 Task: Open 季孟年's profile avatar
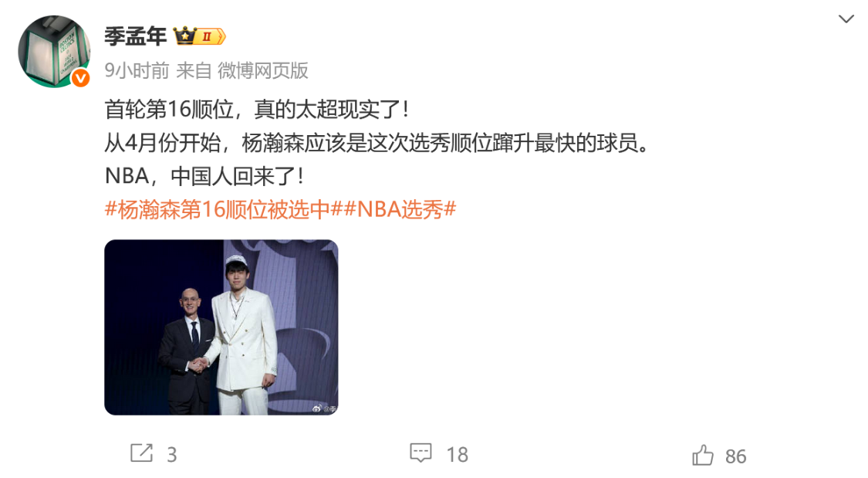tap(54, 51)
